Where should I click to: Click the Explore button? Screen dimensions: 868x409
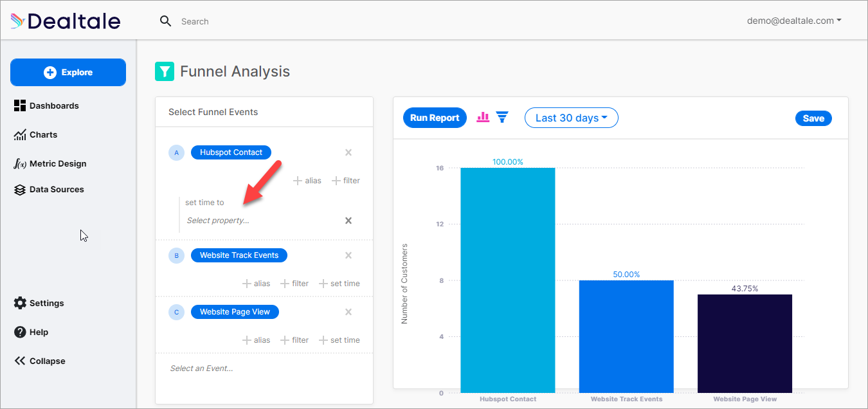click(68, 73)
